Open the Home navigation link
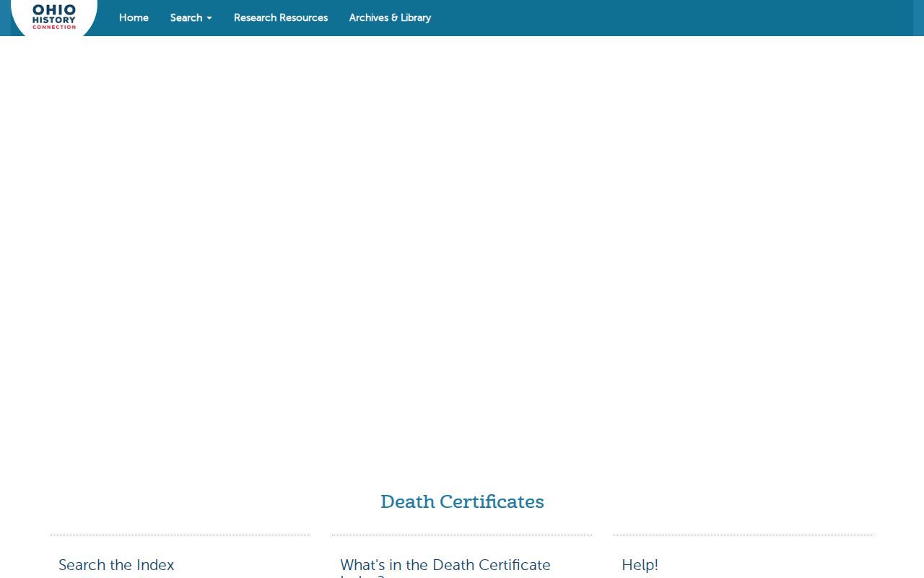924x578 pixels. (134, 17)
